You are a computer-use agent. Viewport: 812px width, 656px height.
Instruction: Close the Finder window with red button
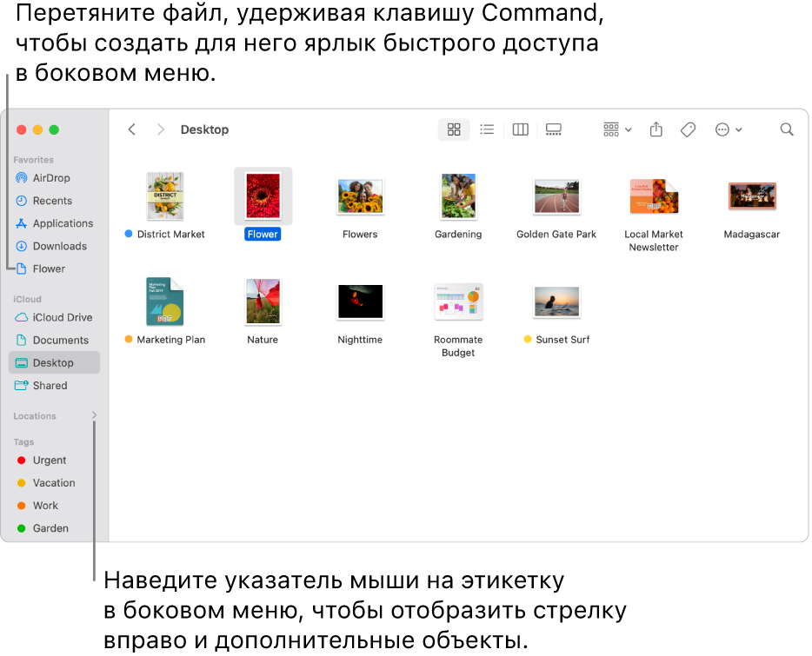click(x=21, y=129)
